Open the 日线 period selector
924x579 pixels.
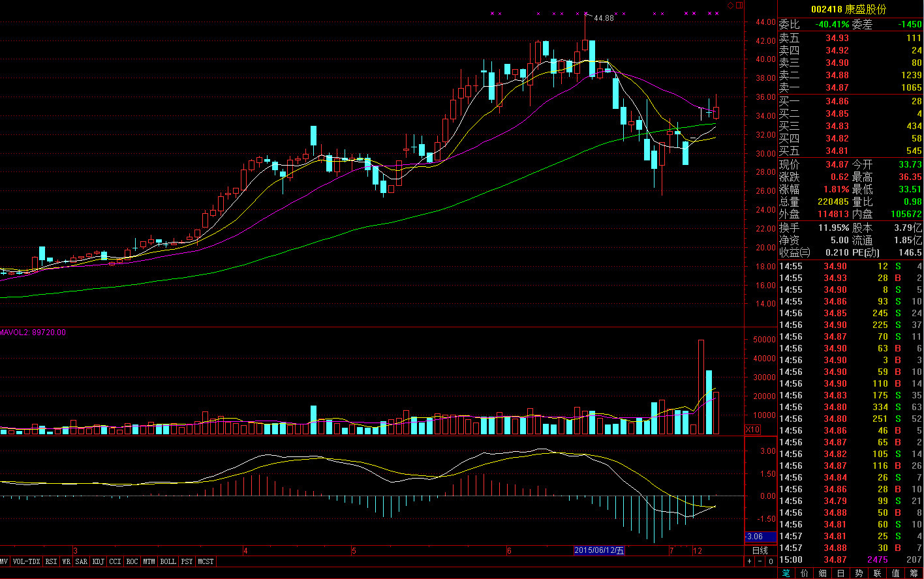(760, 550)
